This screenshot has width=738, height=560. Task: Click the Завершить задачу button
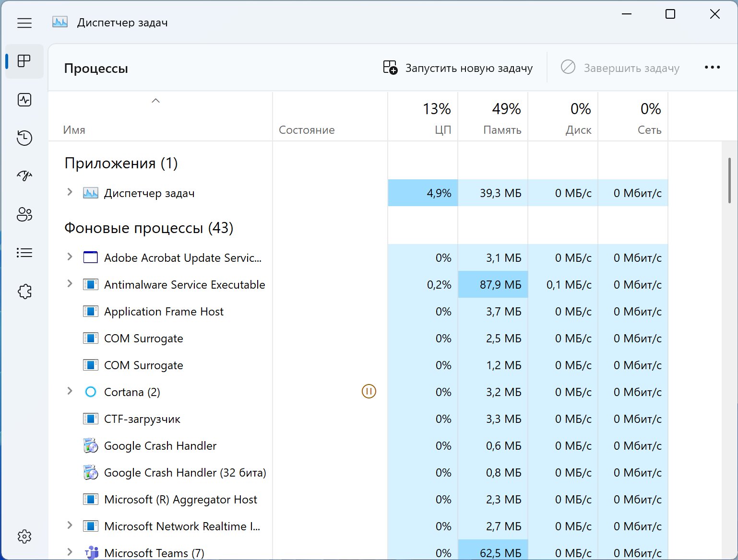(620, 68)
